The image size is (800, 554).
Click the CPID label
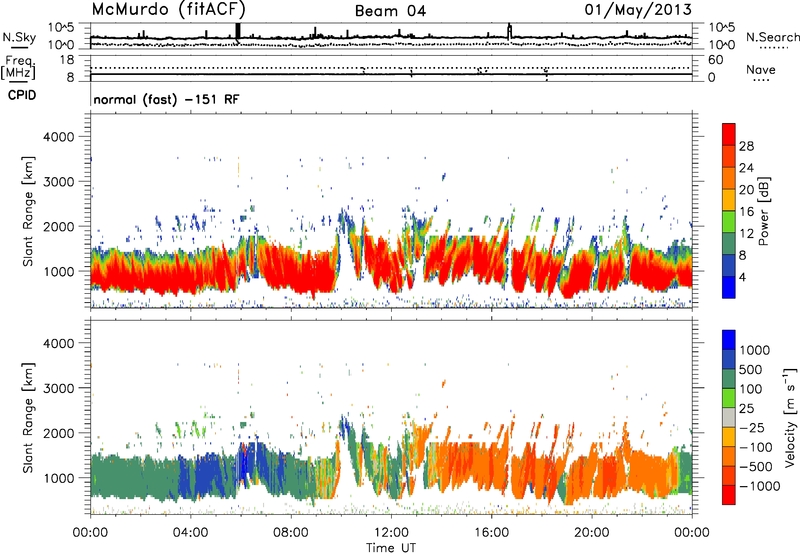pos(22,95)
